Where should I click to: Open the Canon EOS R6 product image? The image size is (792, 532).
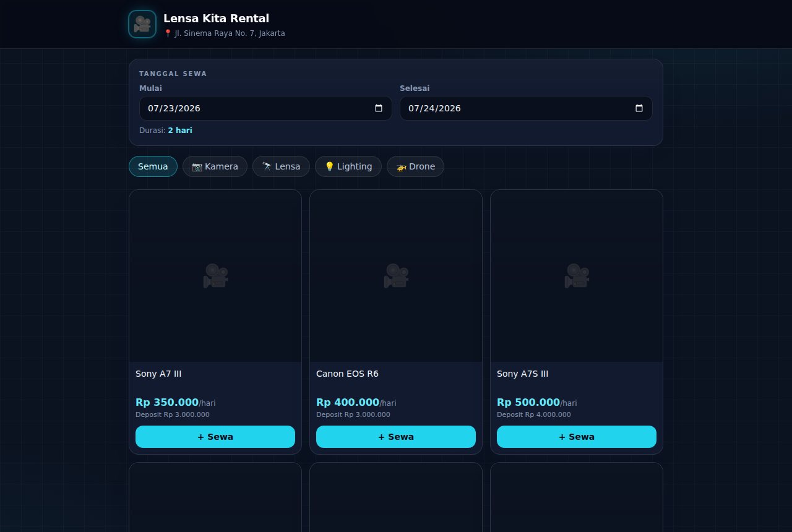pyautogui.click(x=396, y=276)
